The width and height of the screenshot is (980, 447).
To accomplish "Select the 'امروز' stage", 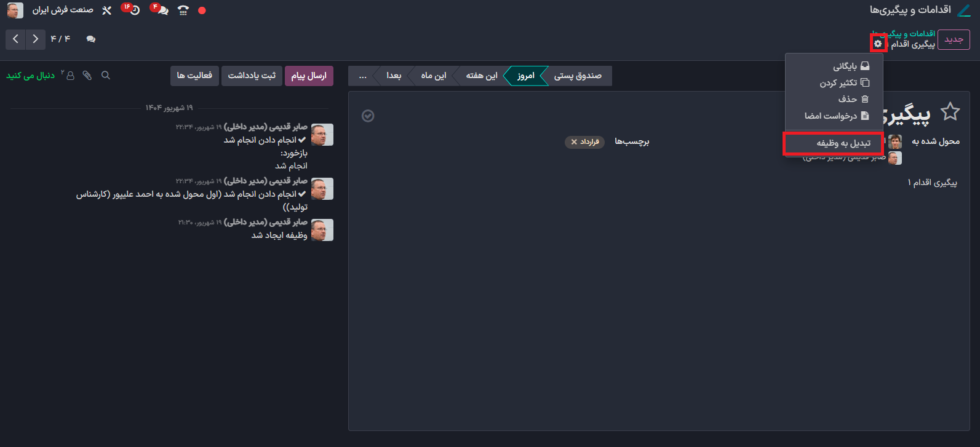I will 525,76.
